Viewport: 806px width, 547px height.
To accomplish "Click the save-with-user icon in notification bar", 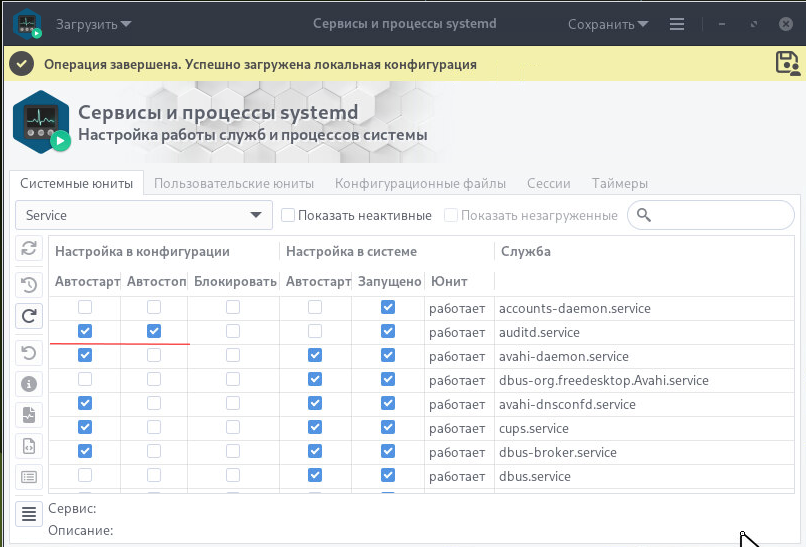I will [x=787, y=63].
